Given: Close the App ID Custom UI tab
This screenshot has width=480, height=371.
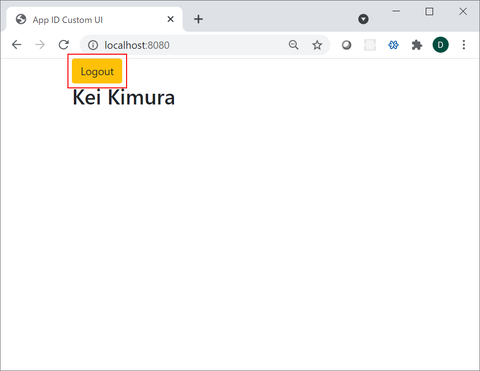Looking at the screenshot, I should coord(170,19).
